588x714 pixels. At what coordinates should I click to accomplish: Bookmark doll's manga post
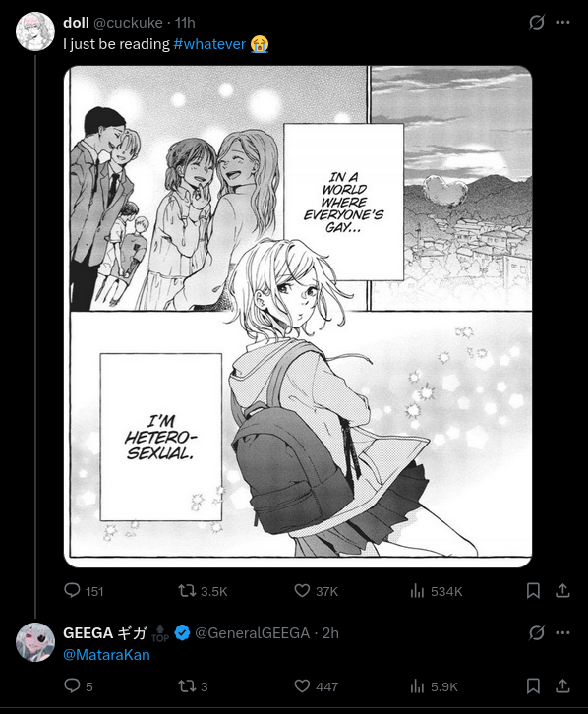(533, 591)
